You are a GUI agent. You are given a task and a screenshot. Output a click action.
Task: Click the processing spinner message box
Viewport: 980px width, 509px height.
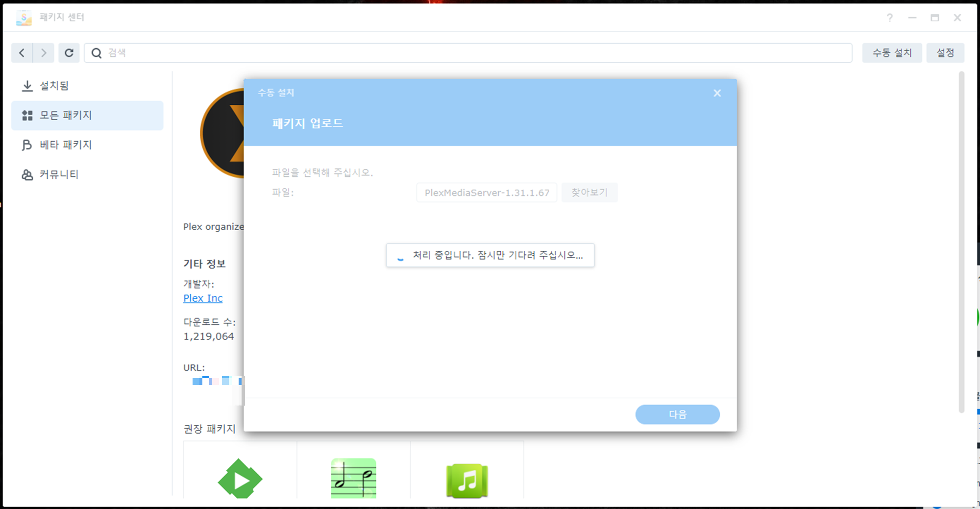[x=490, y=255]
